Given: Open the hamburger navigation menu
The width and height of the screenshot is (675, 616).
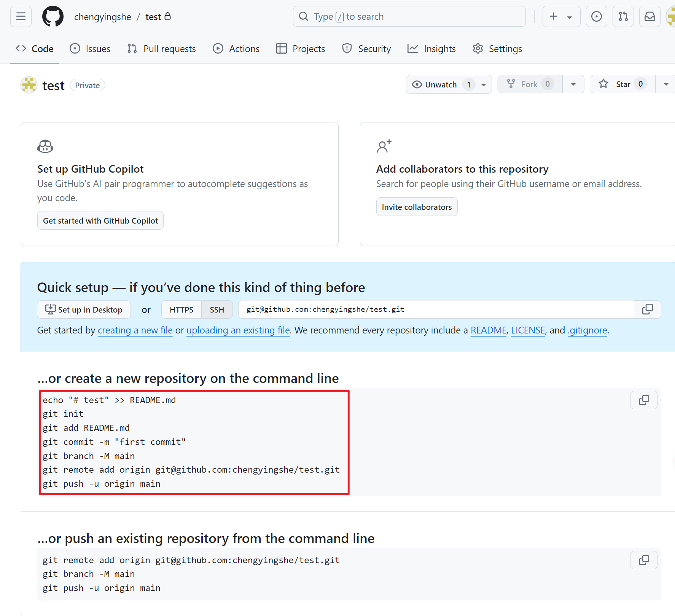Looking at the screenshot, I should [x=21, y=16].
